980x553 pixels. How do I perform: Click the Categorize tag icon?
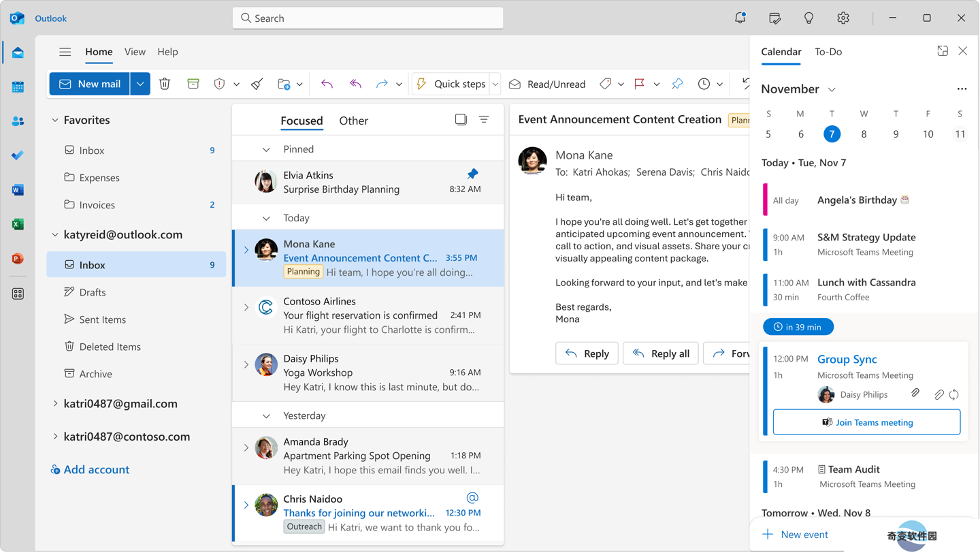[x=605, y=84]
